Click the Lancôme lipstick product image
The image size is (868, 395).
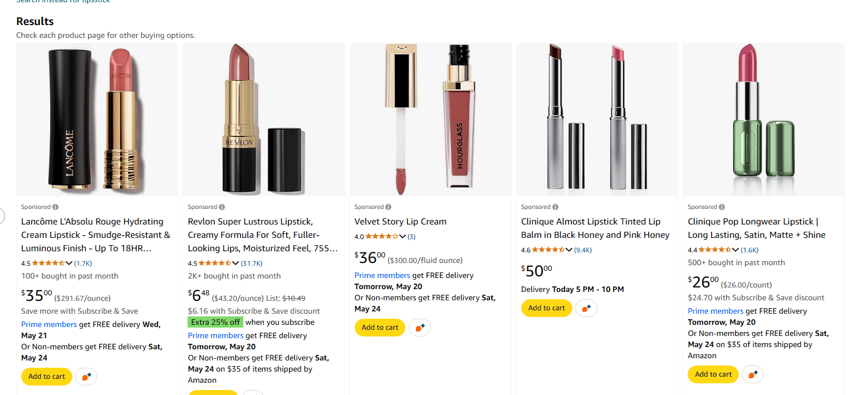point(97,119)
